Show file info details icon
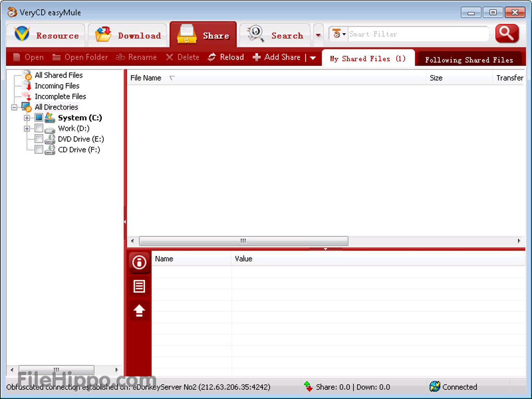Image resolution: width=532 pixels, height=399 pixels. (x=139, y=262)
